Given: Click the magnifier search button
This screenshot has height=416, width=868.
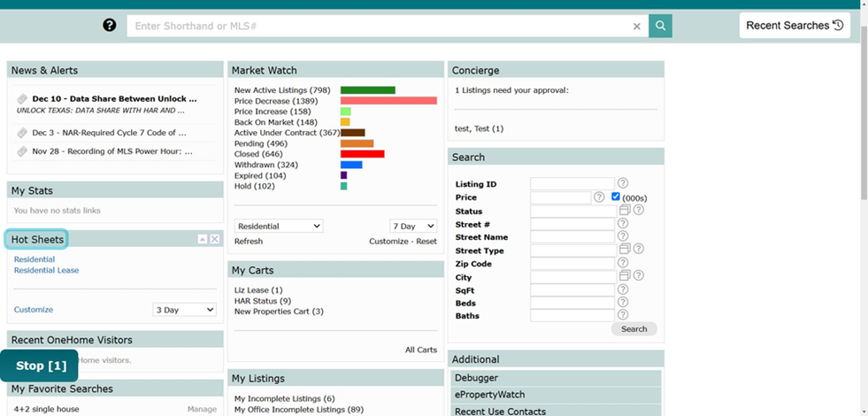Looking at the screenshot, I should click(x=660, y=26).
